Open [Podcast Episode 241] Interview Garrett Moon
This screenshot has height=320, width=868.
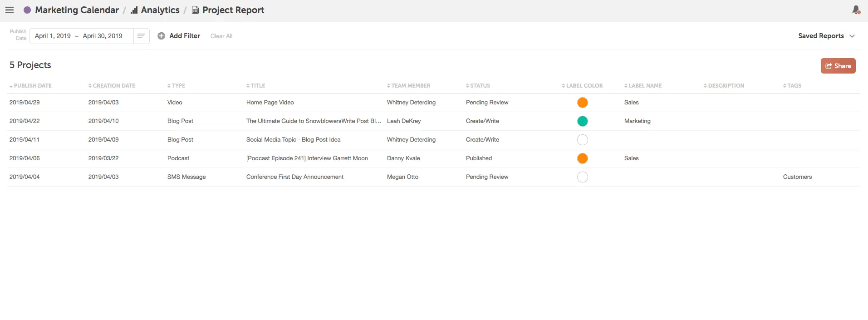pyautogui.click(x=307, y=158)
